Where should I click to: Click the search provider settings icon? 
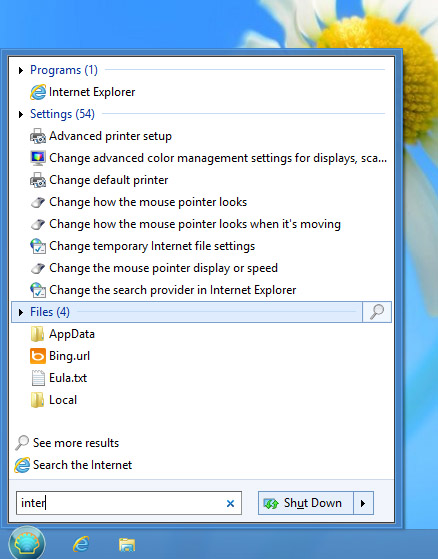point(38,290)
